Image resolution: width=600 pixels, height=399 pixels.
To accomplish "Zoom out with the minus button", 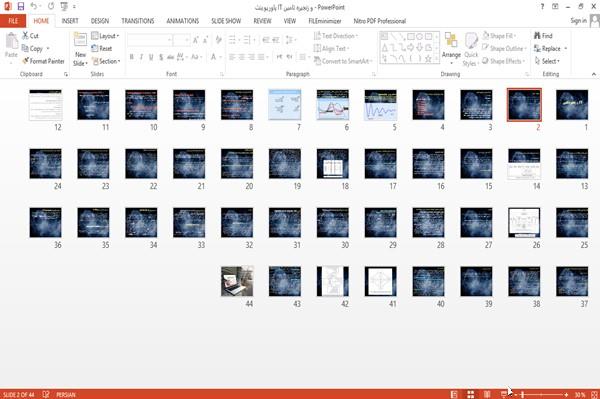I will click(516, 394).
